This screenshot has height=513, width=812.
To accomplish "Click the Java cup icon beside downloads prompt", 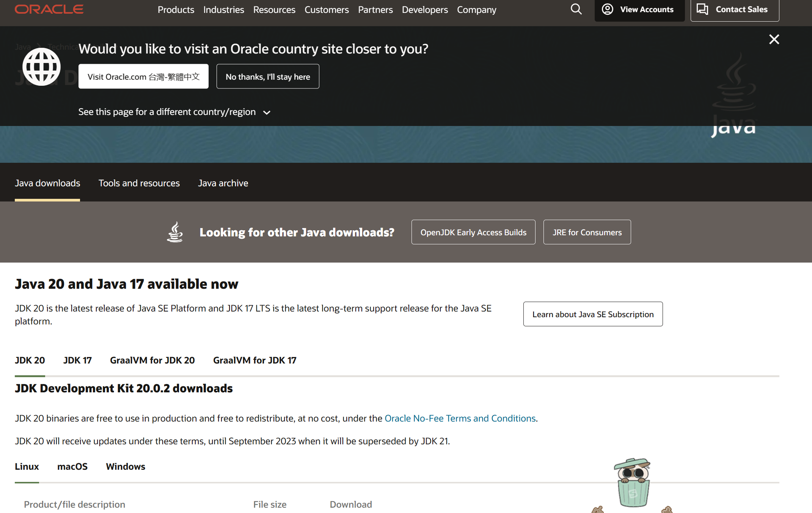I will (175, 232).
